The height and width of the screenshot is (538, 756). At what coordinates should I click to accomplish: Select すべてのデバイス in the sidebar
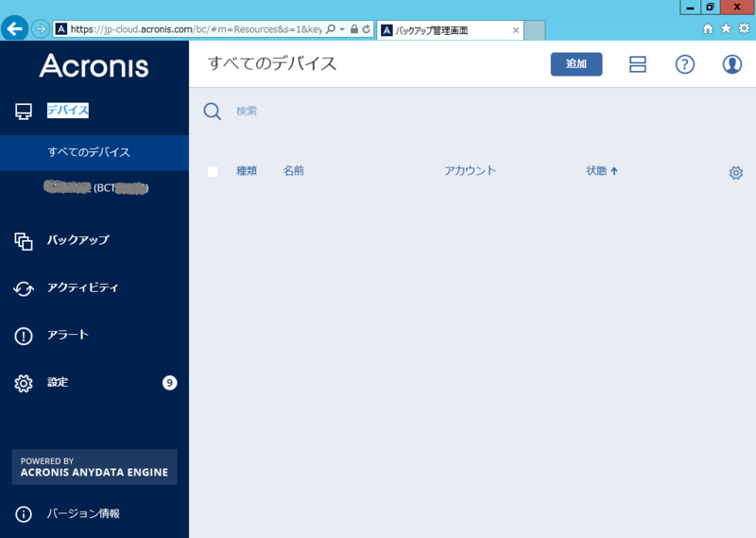coord(94,152)
